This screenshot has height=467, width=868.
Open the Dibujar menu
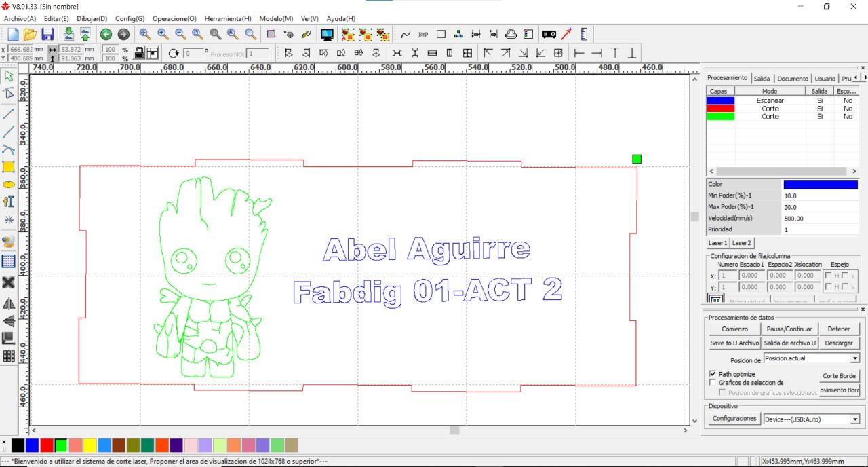click(92, 18)
